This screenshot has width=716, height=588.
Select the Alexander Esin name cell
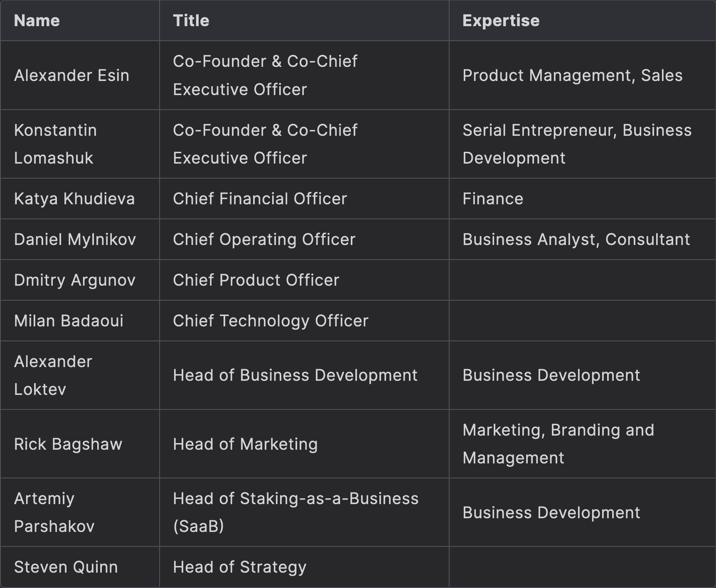point(71,76)
